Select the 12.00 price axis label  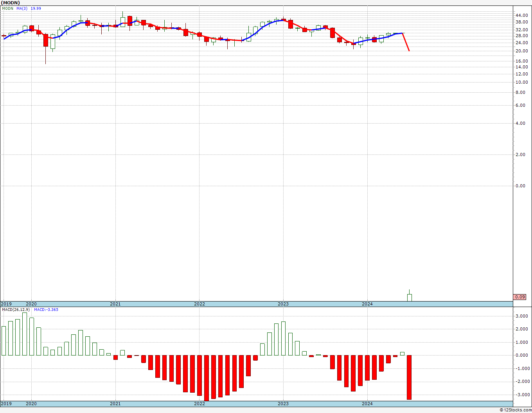522,74
